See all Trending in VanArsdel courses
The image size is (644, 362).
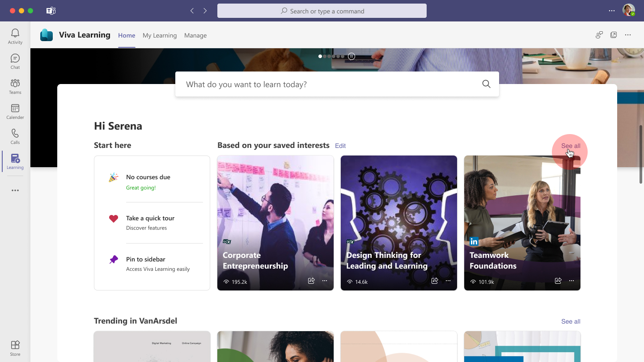571,321
